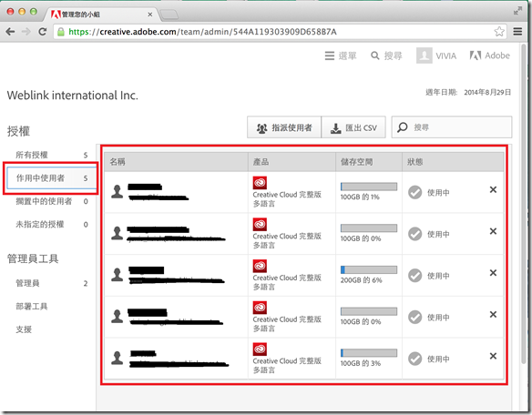Export the list with 匯出 CSV button
The width and height of the screenshot is (532, 415).
click(x=353, y=127)
